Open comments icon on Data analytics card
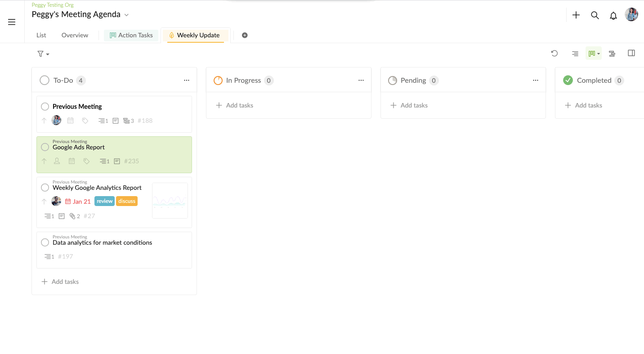Screen dimensions: 644x354 point(49,256)
